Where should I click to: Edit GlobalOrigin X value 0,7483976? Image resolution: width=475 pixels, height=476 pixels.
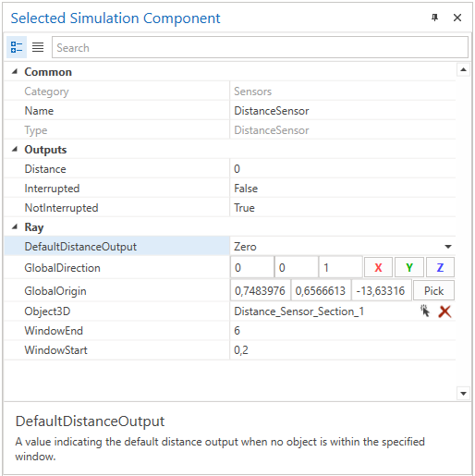coord(261,290)
